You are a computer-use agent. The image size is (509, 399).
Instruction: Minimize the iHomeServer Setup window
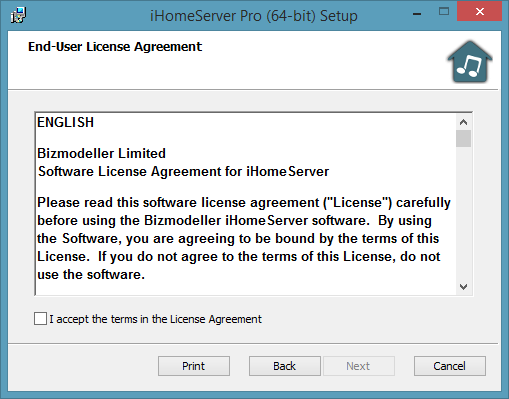coord(417,14)
